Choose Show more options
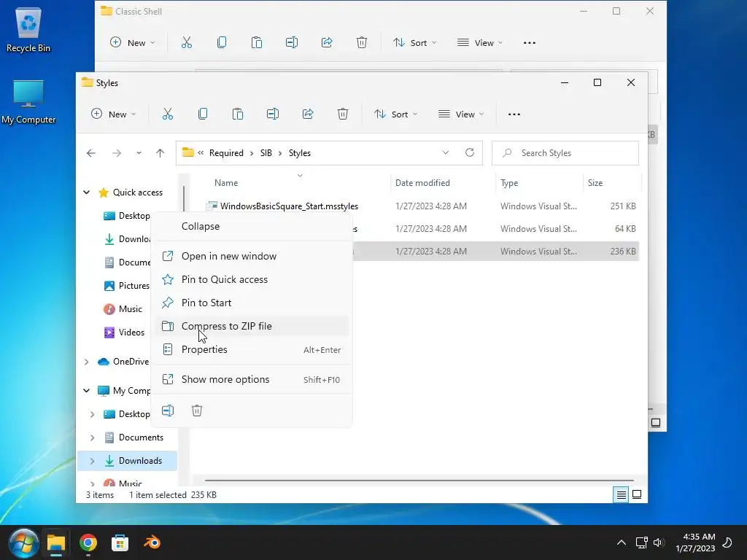This screenshot has height=560, width=747. [x=252, y=379]
